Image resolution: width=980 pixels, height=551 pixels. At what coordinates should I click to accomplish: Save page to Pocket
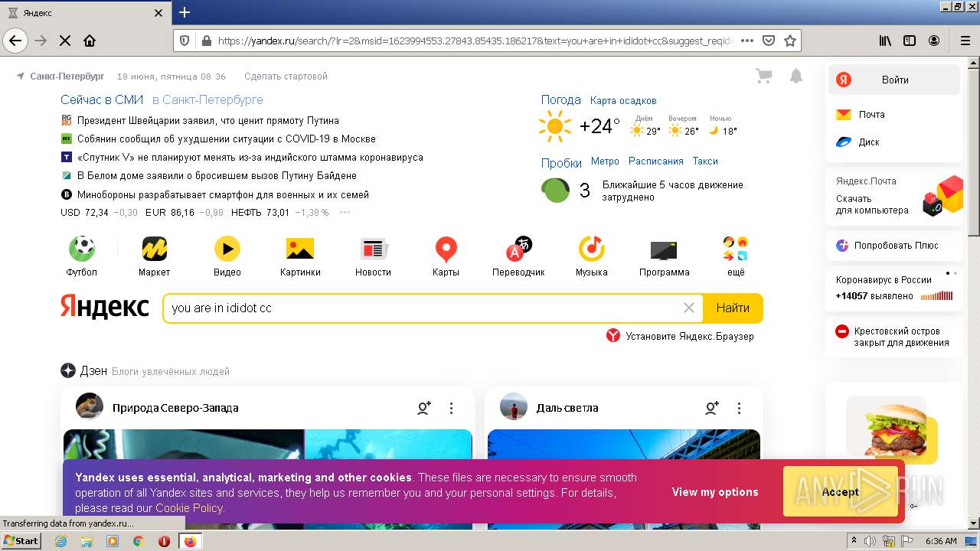(769, 41)
